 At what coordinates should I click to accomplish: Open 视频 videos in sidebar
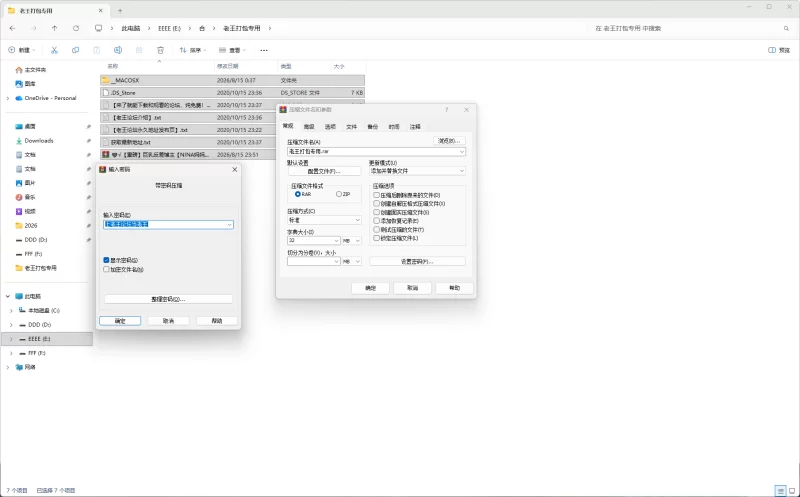(x=26, y=211)
